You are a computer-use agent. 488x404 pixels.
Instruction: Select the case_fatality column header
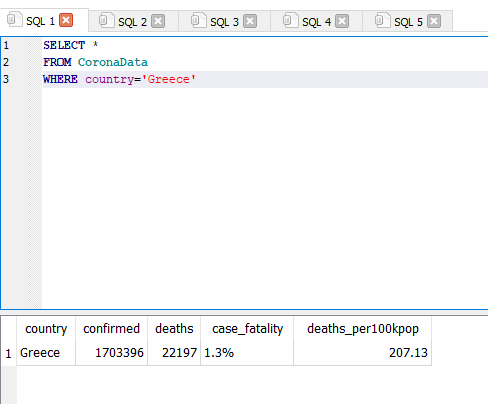247,329
